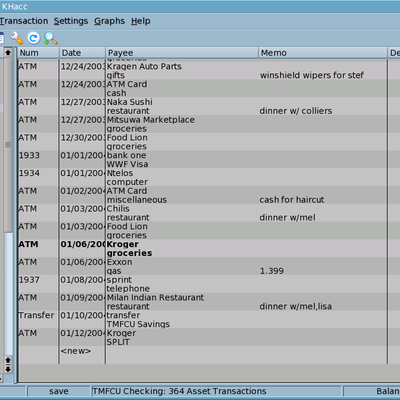Screen dimensions: 400x400
Task: Select check number 1934
Action: [x=29, y=173]
